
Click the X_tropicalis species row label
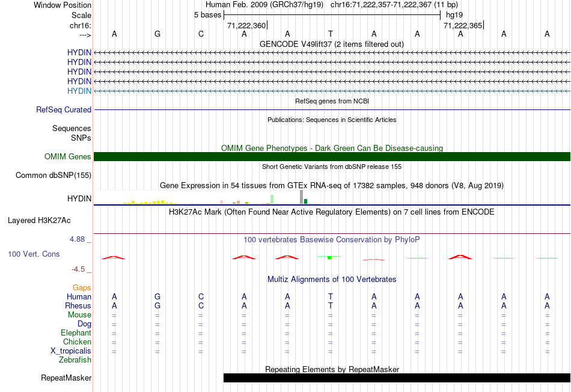point(71,351)
